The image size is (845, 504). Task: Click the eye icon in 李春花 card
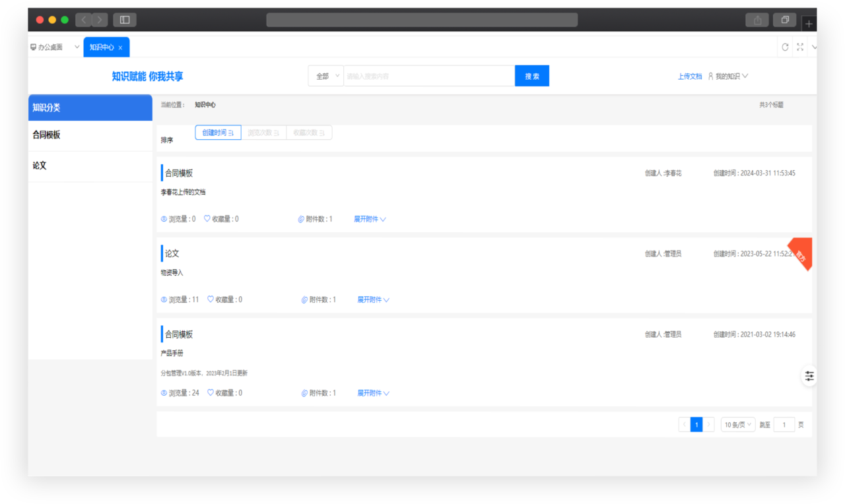(x=164, y=219)
